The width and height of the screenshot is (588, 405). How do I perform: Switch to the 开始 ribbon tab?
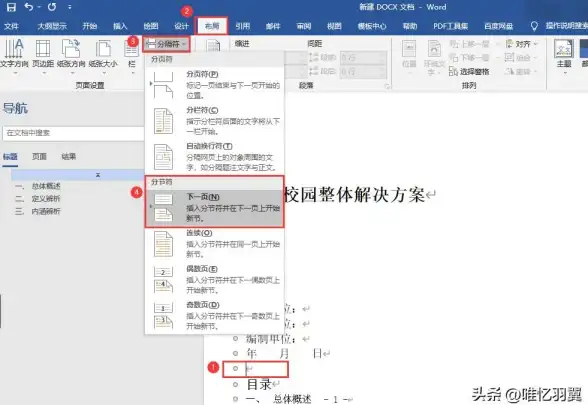[90, 26]
